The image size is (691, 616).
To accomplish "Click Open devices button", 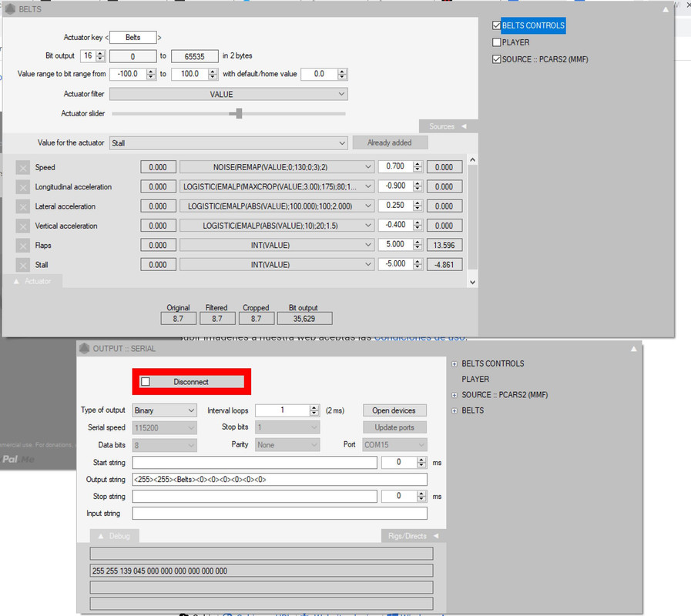I will (x=394, y=410).
